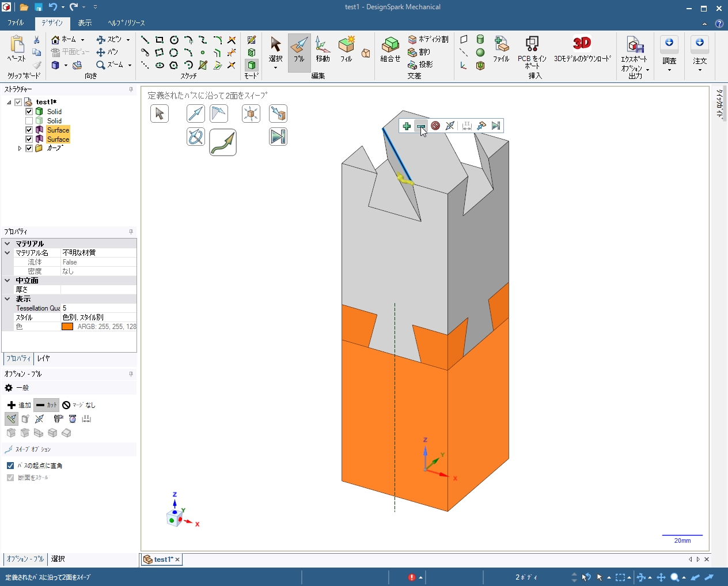Enable the second Solid checkbox
The image size is (728, 586).
click(29, 121)
